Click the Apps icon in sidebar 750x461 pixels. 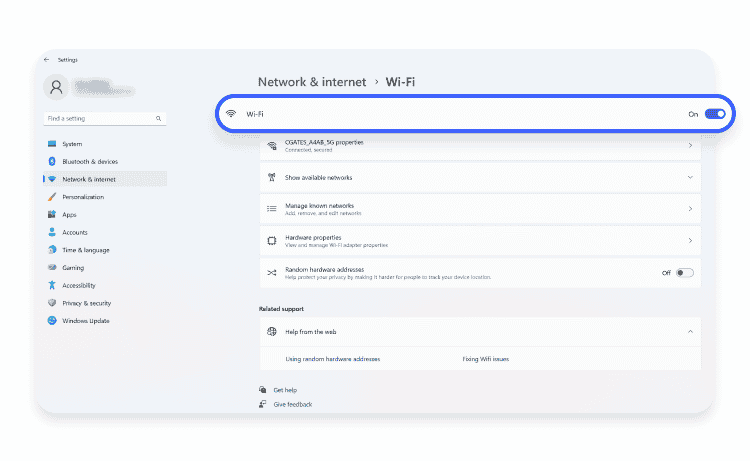(x=52, y=215)
